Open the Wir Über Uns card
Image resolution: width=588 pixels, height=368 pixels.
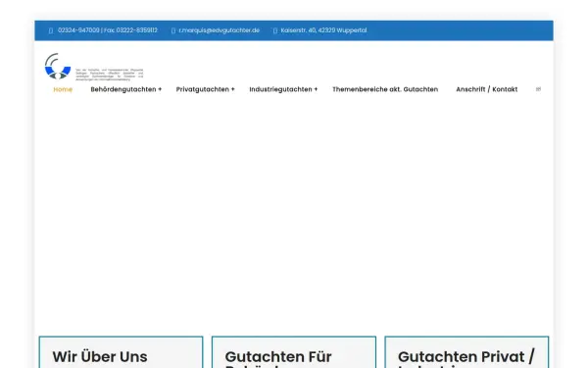[x=122, y=352]
